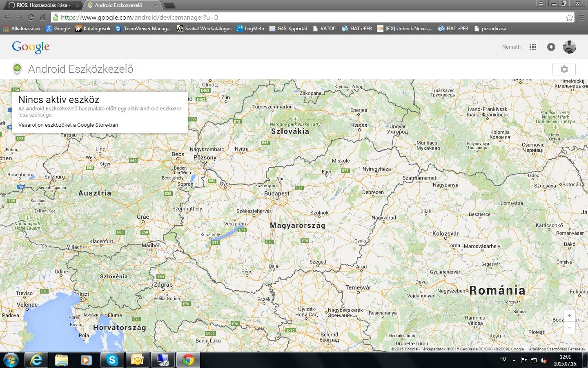This screenshot has width=588, height=368.
Task: Zoom out on the map
Action: pos(570,328)
